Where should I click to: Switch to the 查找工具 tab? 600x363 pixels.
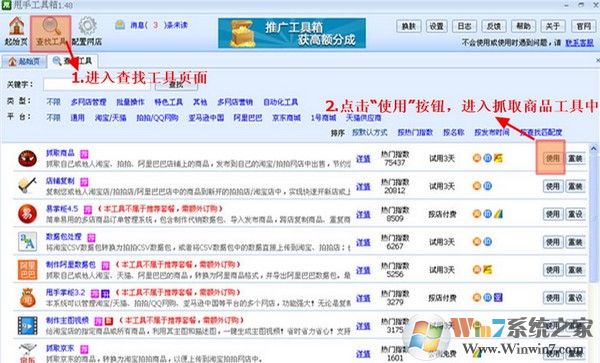coord(73,61)
